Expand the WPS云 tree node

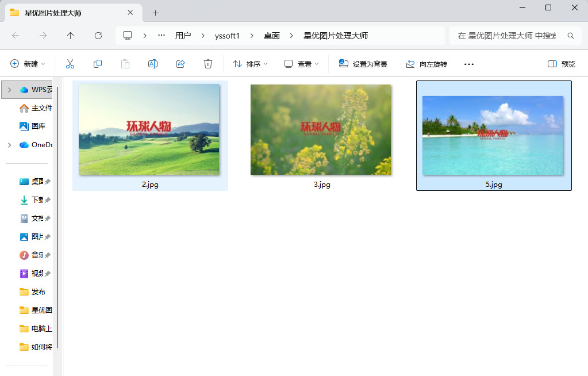(x=9, y=90)
